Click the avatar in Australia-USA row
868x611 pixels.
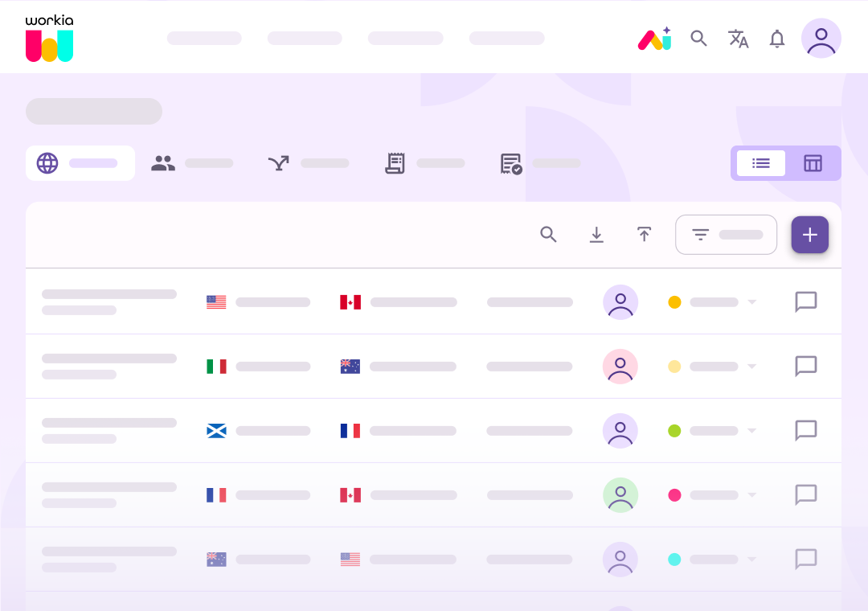point(620,559)
